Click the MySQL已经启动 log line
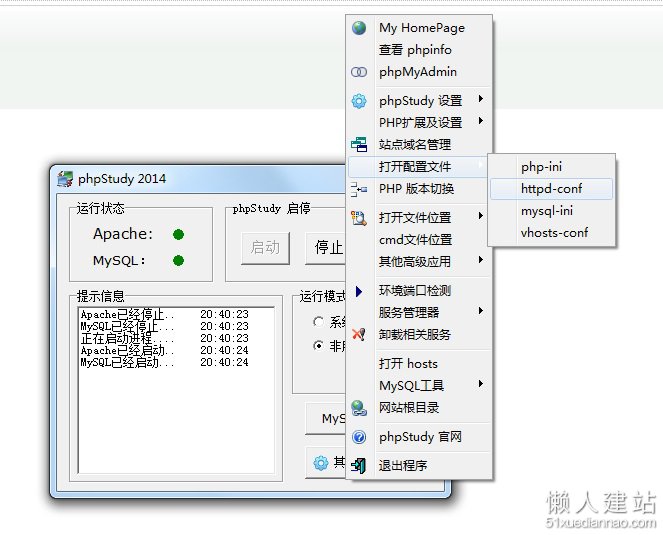Image resolution: width=663 pixels, height=535 pixels. pyautogui.click(x=164, y=362)
